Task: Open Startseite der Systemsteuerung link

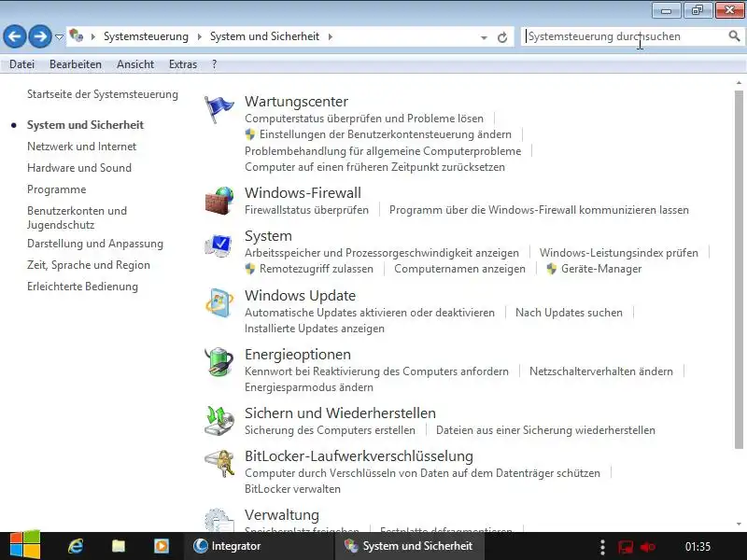Action: [103, 94]
